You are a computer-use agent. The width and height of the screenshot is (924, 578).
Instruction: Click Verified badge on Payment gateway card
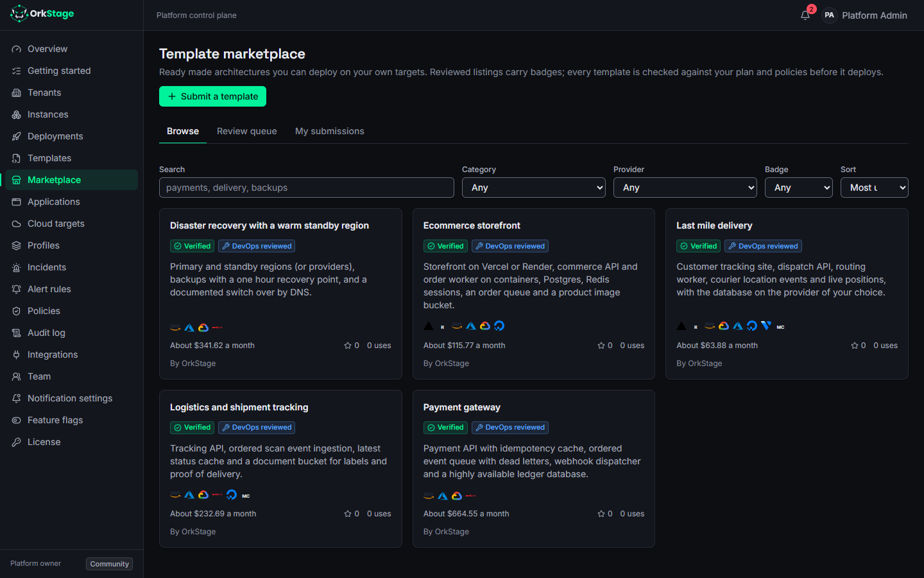[445, 427]
